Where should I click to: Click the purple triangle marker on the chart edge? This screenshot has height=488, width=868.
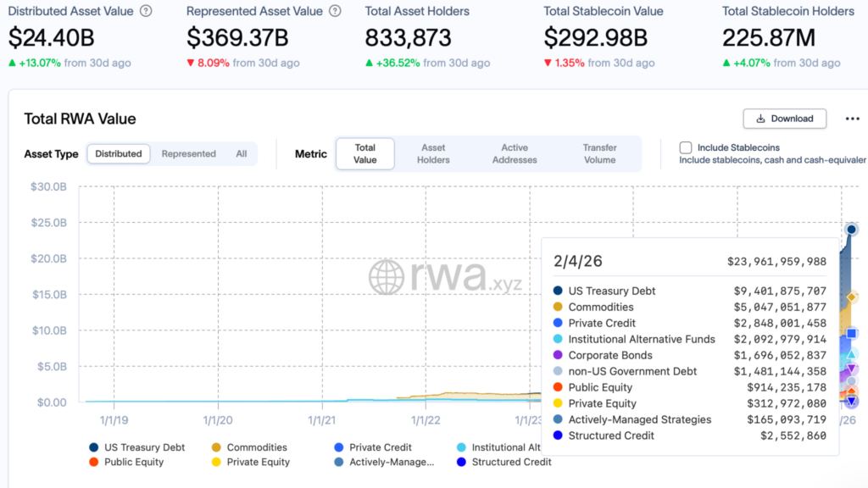pyautogui.click(x=851, y=367)
